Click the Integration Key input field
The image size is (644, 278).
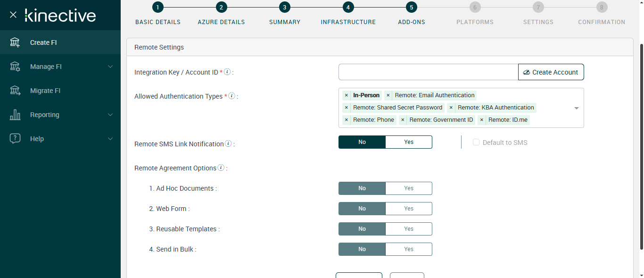pos(428,72)
